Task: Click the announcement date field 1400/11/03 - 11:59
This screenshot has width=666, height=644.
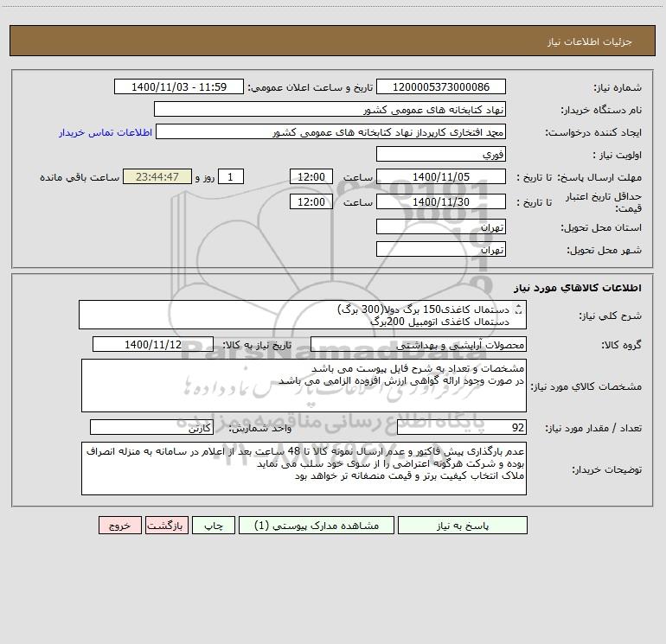Action: pyautogui.click(x=179, y=86)
